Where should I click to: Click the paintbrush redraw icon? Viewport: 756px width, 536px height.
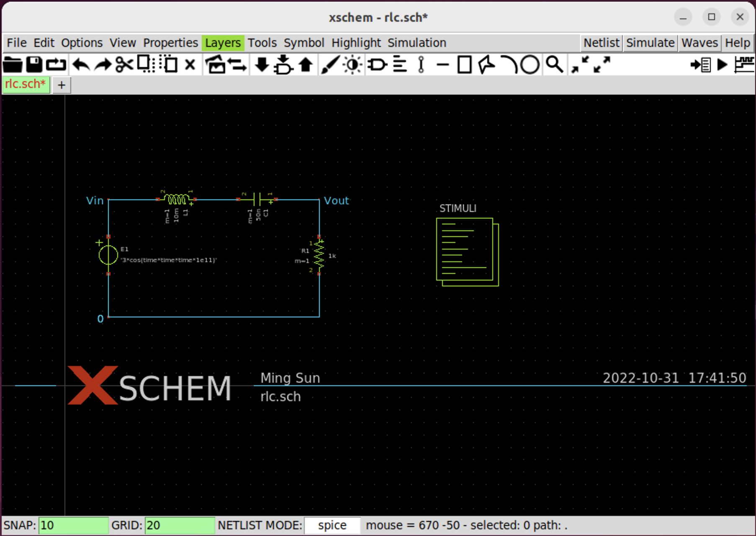pyautogui.click(x=330, y=65)
